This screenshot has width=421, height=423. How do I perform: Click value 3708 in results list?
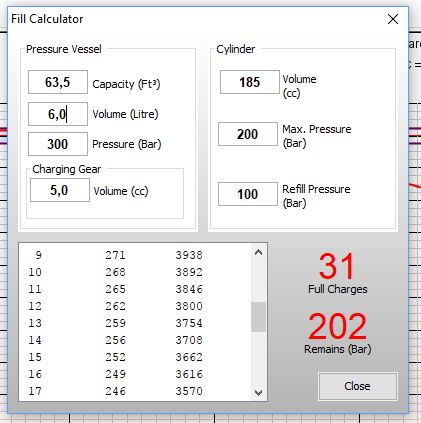[189, 340]
